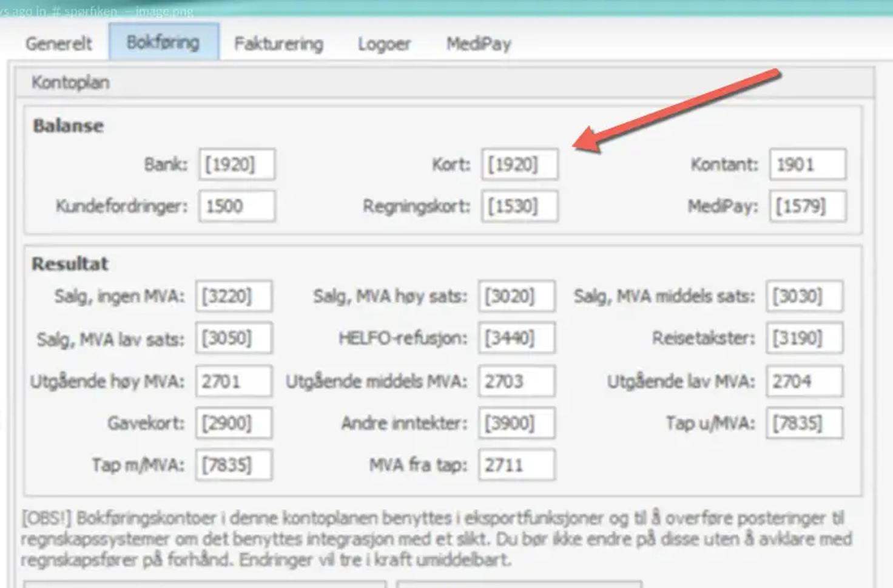This screenshot has width=893, height=588.
Task: Switch to the Generelt tab
Action: coord(58,42)
